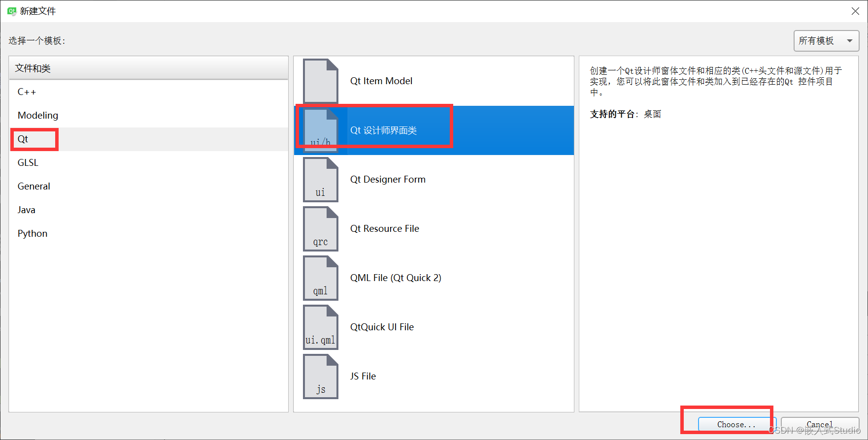Viewport: 868px width, 440px height.
Task: Click the 文件和类 list header
Action: (148, 68)
